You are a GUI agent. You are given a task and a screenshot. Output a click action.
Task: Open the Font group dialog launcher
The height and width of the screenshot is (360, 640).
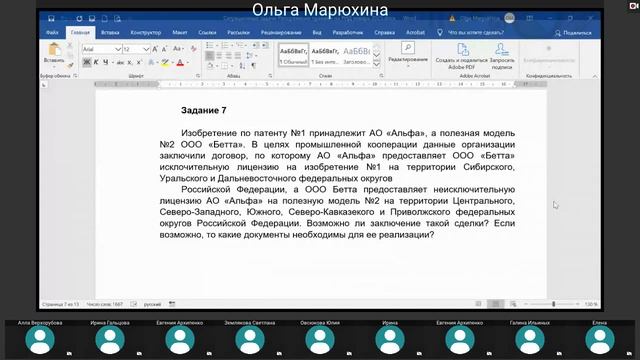coord(198,76)
